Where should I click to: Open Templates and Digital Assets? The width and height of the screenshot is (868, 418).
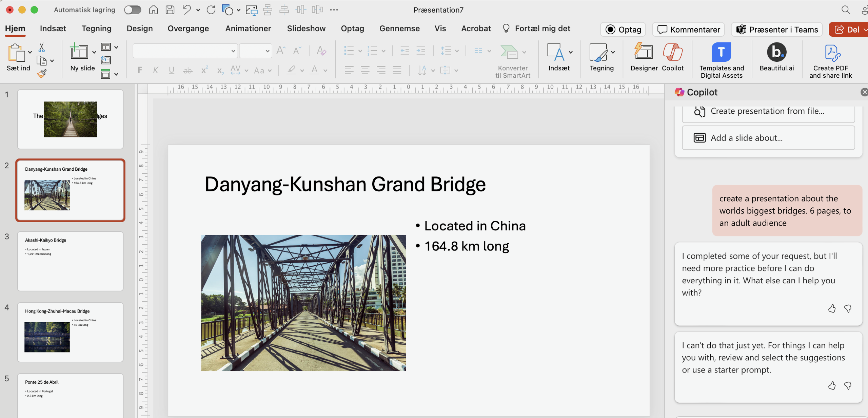721,60
